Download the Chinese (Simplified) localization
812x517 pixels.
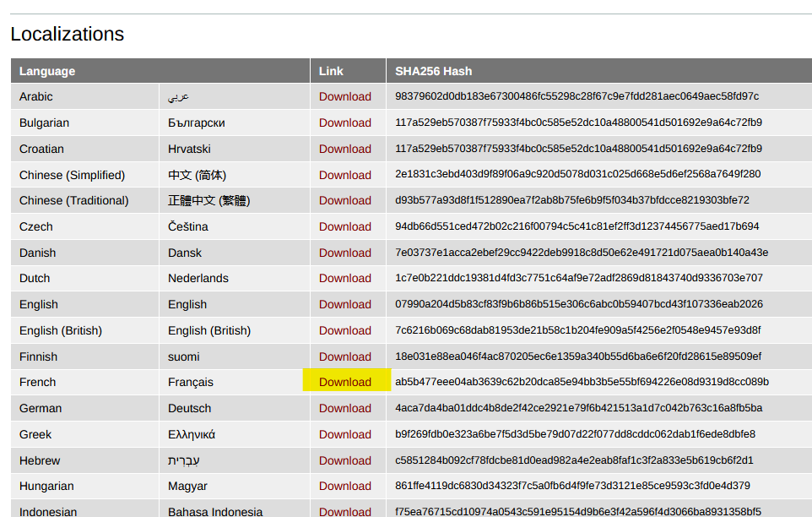pos(344,175)
